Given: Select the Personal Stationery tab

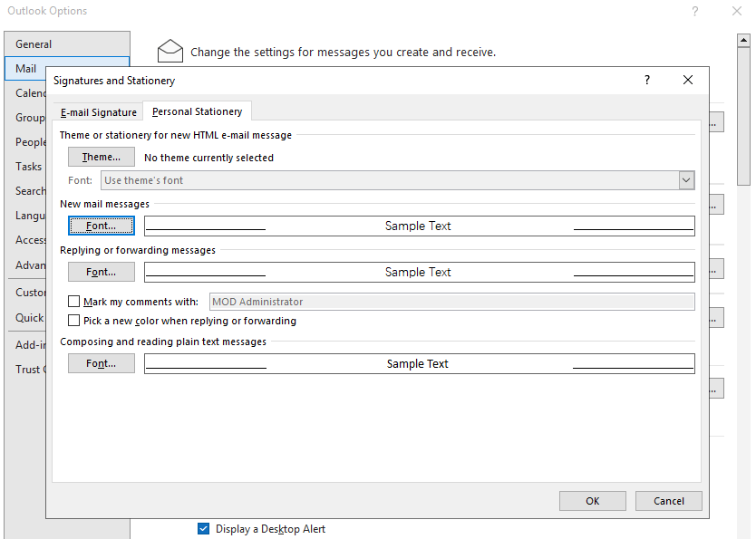Looking at the screenshot, I should (x=198, y=111).
